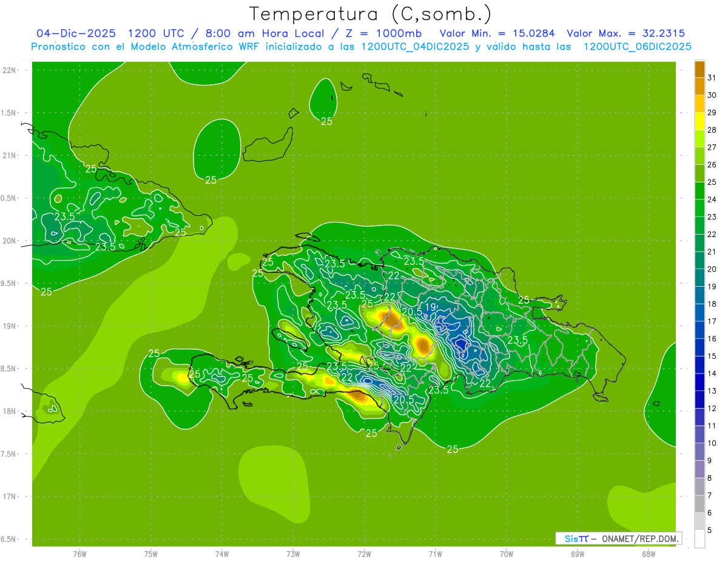Screen dimensions: 728x562
Task: Click the "68W" longitude axis label
Action: (x=649, y=554)
